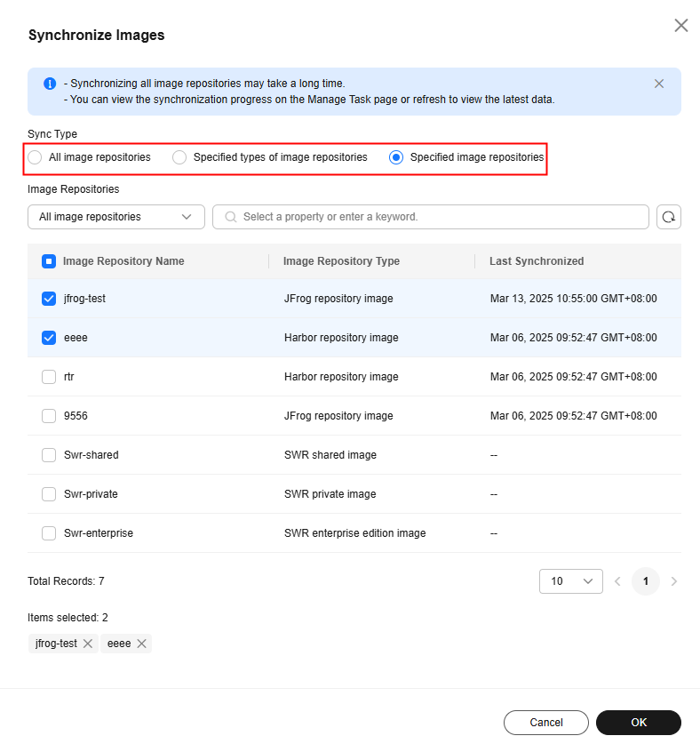This screenshot has width=700, height=752.
Task: Open the page size dropdown showing 10
Action: coord(570,581)
